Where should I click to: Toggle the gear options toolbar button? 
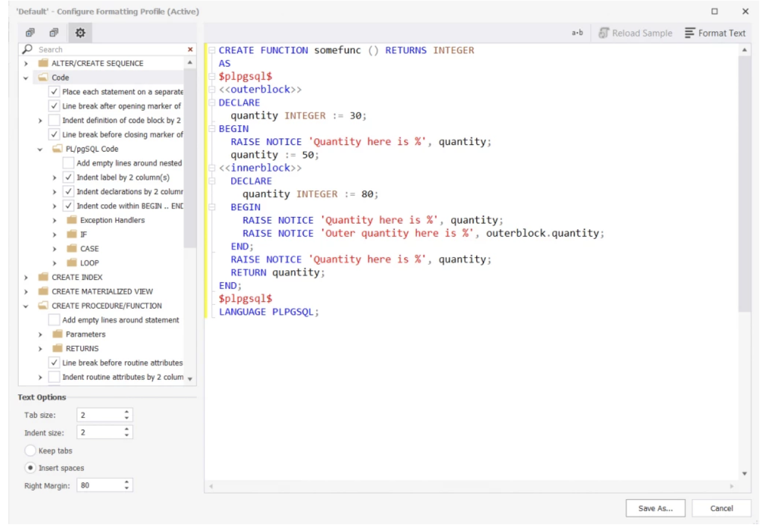[80, 33]
